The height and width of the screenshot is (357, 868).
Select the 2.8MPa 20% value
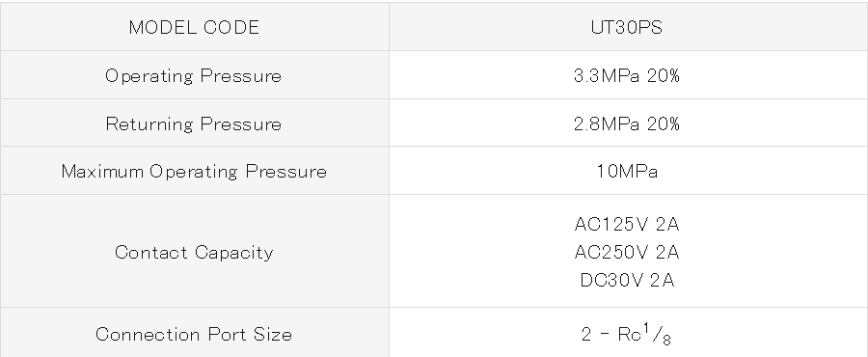click(x=627, y=124)
